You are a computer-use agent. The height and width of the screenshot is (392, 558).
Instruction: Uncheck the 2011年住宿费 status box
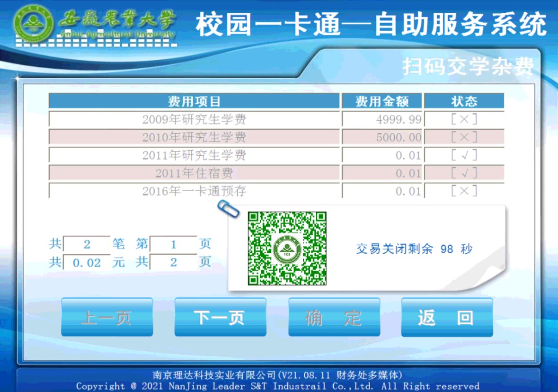click(463, 173)
